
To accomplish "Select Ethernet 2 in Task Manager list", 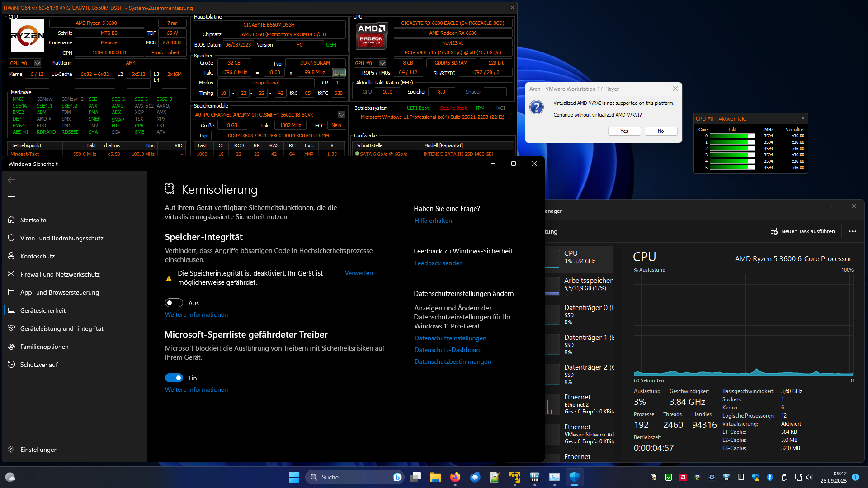I will [x=579, y=404].
